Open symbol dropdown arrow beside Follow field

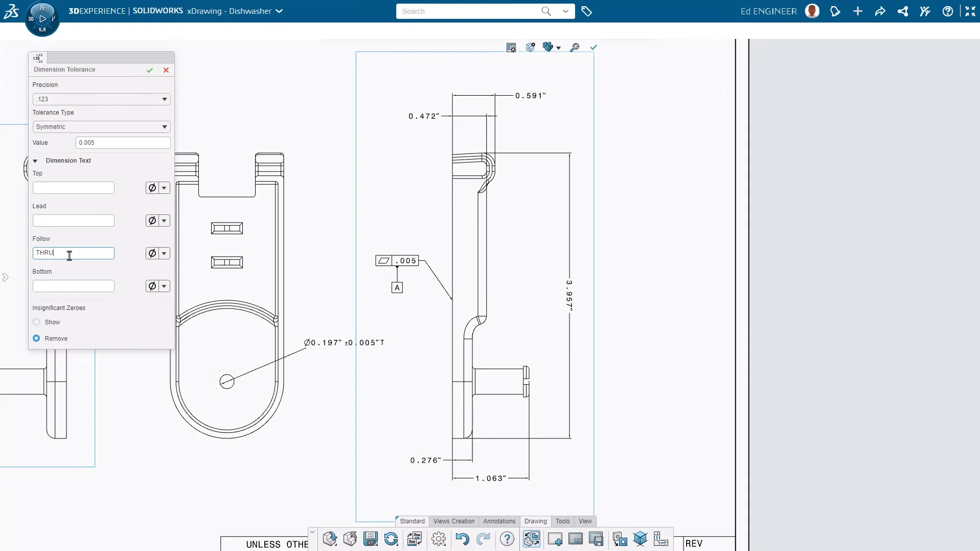(164, 253)
